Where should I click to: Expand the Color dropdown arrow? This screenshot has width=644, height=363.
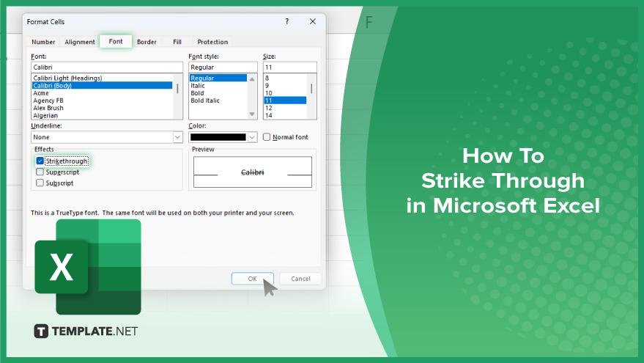point(253,137)
